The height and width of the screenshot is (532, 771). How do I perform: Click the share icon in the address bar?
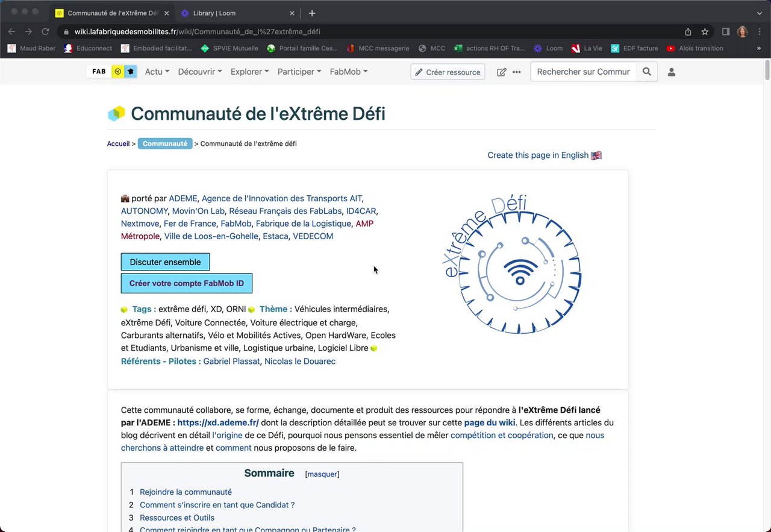688,31
